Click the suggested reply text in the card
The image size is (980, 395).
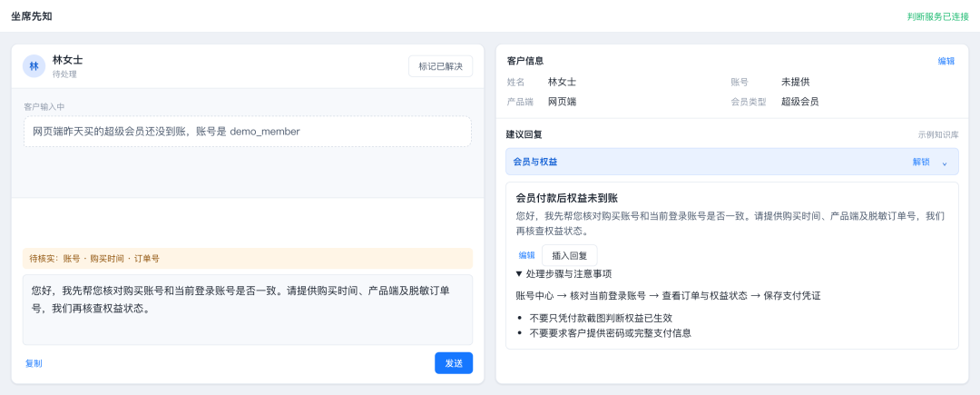click(x=730, y=223)
